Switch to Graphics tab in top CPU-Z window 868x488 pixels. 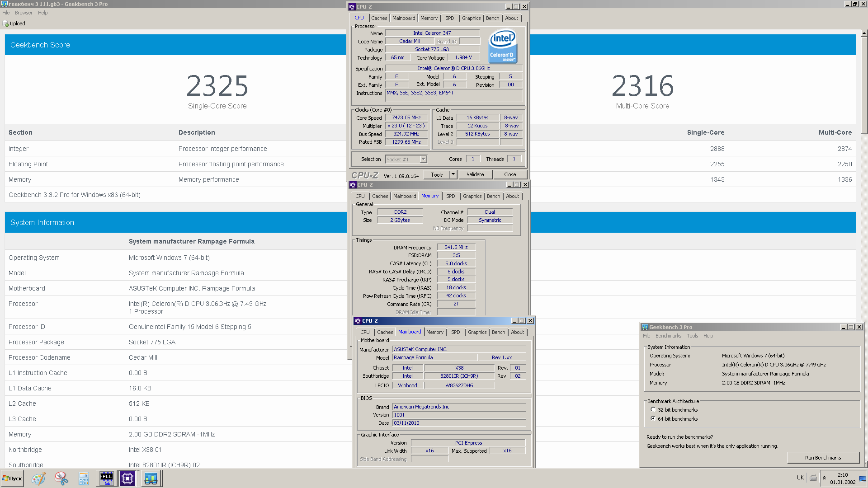471,18
